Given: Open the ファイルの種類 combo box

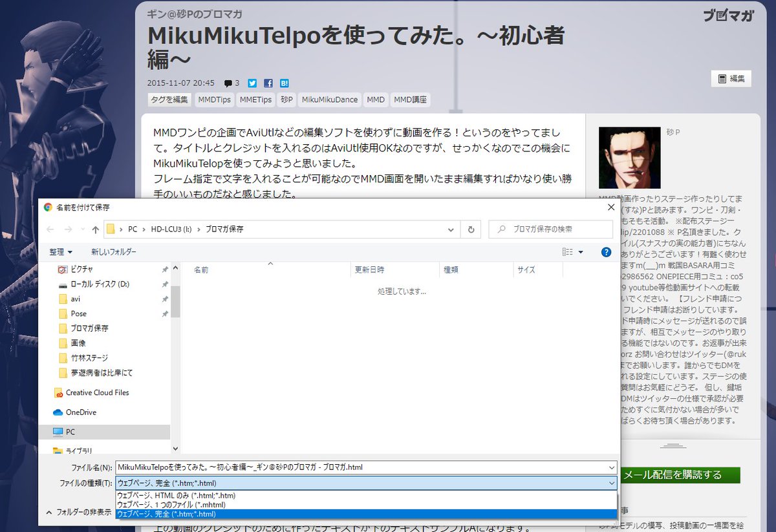Looking at the screenshot, I should click(366, 483).
